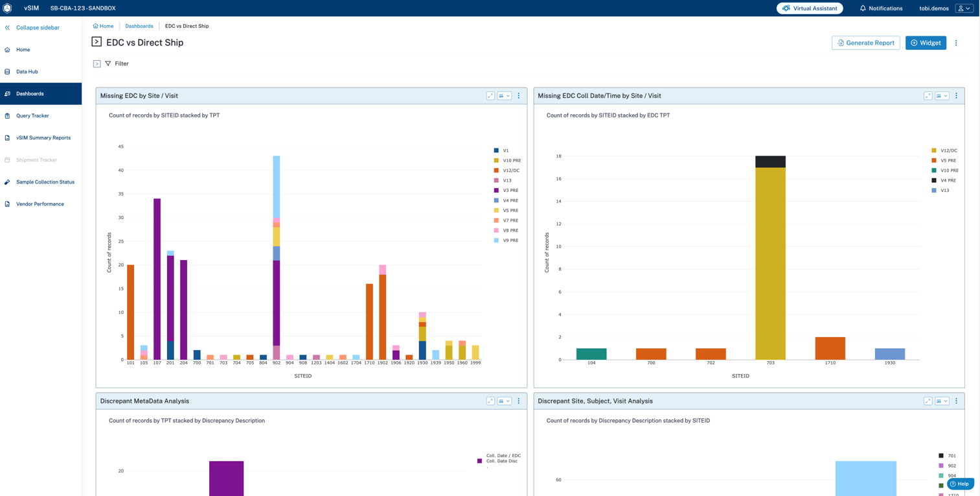The width and height of the screenshot is (980, 496).
Task: Hide the V12/DC series in the right chart legend
Action: point(946,150)
